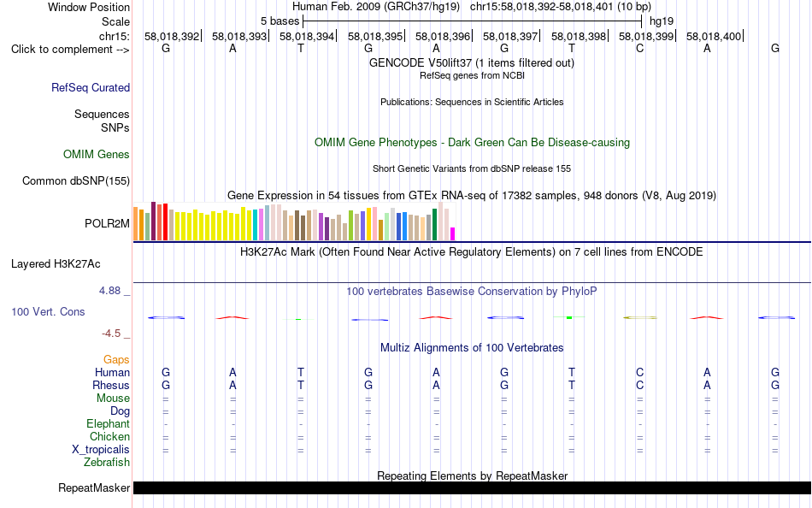Click the Dog alignment row label

(x=120, y=411)
